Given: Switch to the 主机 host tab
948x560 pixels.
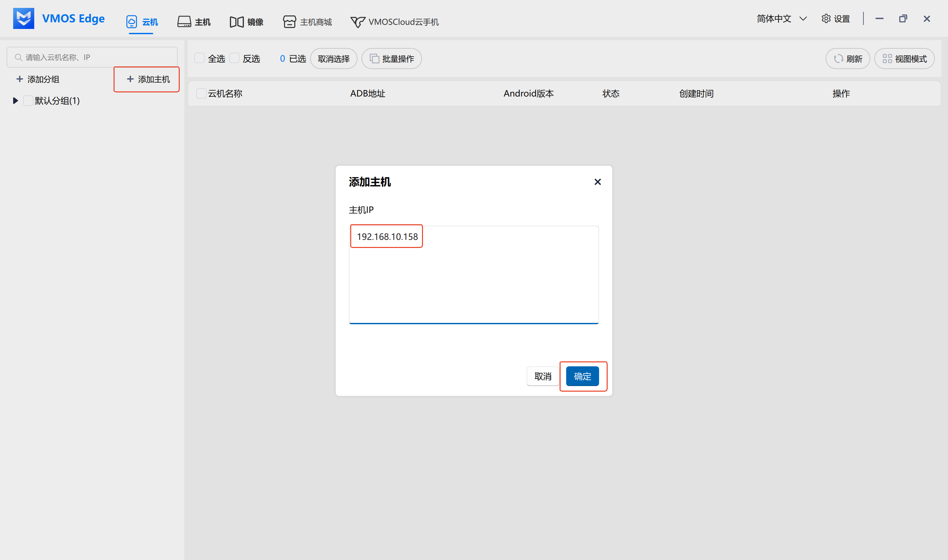Looking at the screenshot, I should click(x=194, y=22).
